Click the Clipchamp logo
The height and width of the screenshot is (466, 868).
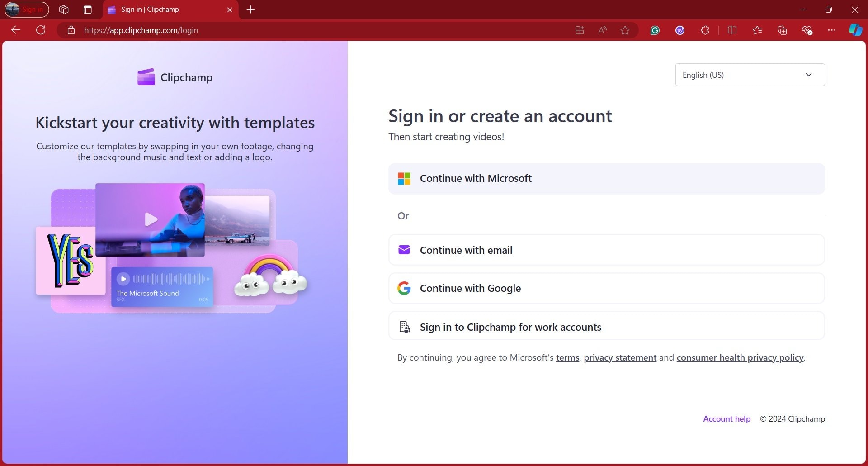click(x=175, y=77)
